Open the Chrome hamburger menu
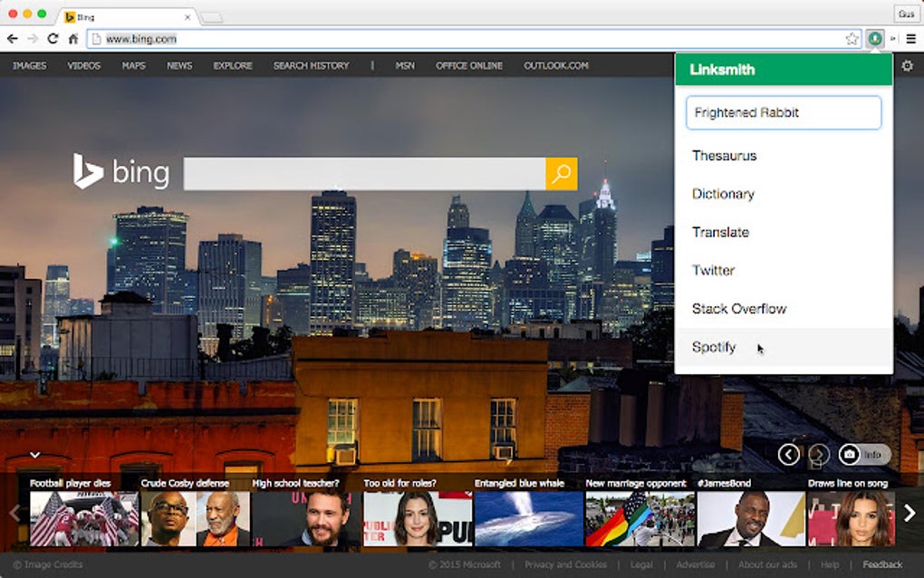The height and width of the screenshot is (578, 924). coord(911,39)
